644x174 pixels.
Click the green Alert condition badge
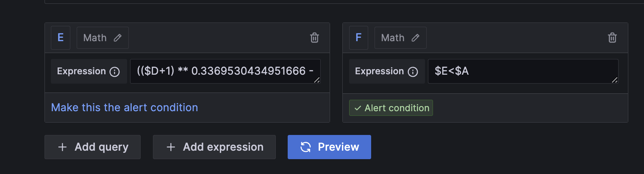coord(391,108)
